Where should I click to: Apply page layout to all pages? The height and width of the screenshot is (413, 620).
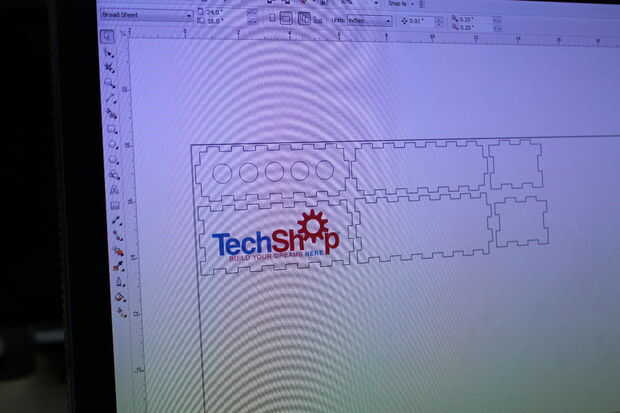pyautogui.click(x=304, y=18)
